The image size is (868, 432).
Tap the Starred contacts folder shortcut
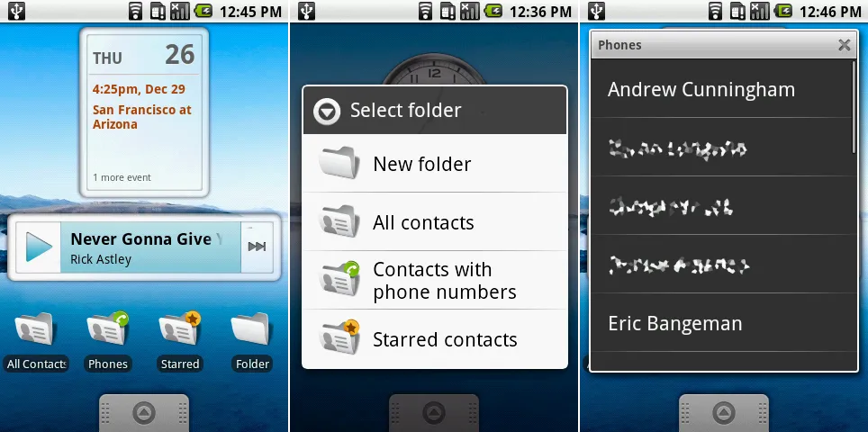click(180, 331)
